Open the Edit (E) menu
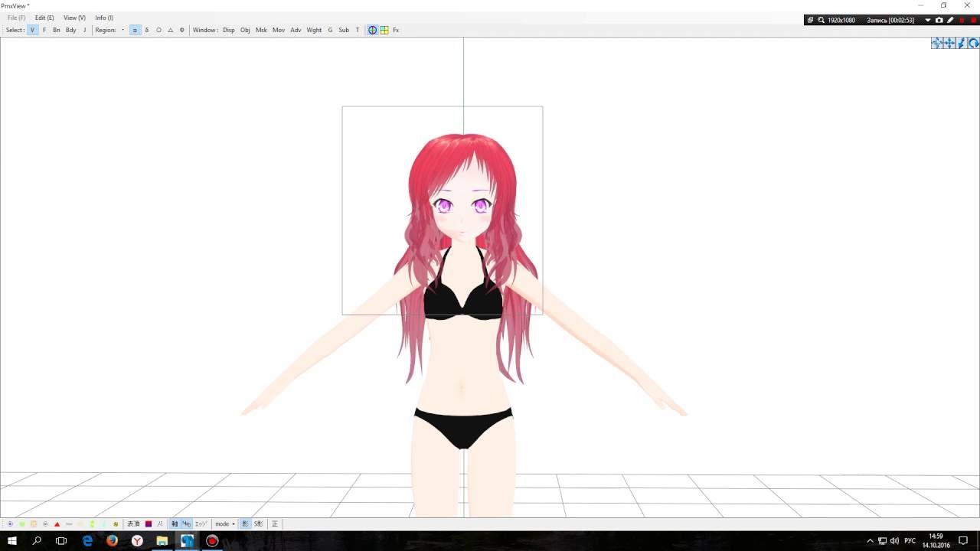 coord(44,18)
